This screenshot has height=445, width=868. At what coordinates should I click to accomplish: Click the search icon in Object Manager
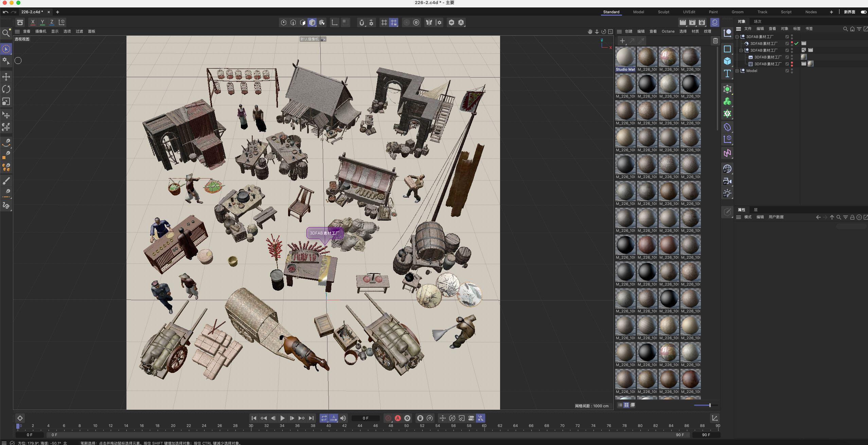point(845,29)
